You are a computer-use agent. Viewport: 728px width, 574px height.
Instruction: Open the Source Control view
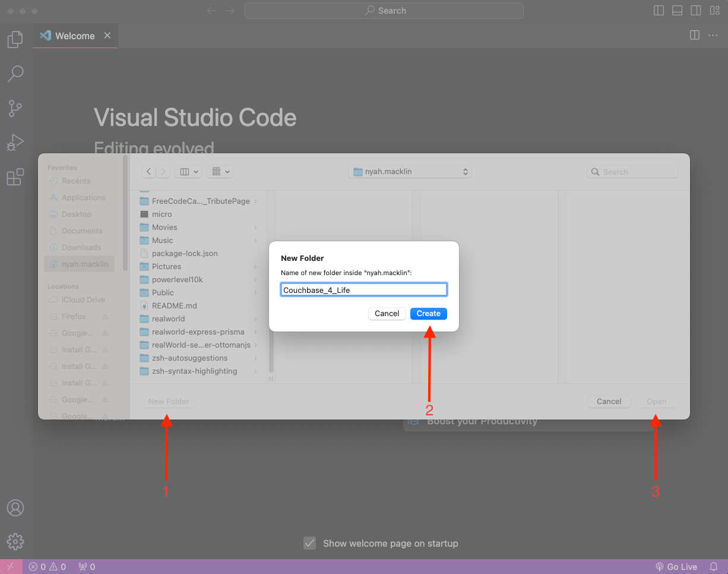click(15, 108)
